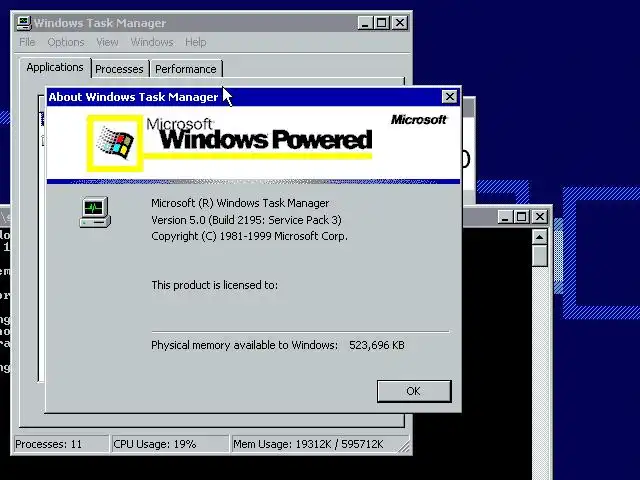
Task: Click the Version 5.0 Build 2195 text
Action: coord(247,220)
